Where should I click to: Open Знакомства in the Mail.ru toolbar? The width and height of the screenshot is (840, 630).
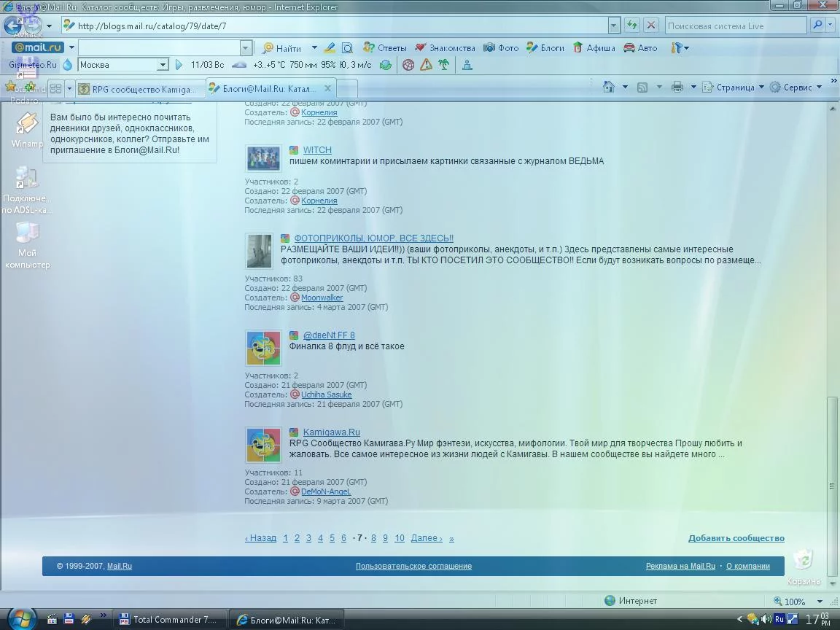(446, 48)
